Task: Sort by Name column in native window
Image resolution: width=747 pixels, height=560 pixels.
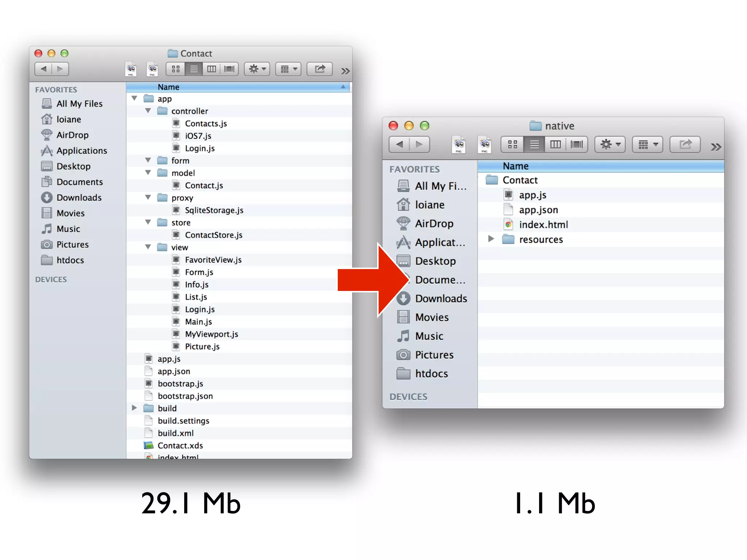Action: click(x=601, y=166)
